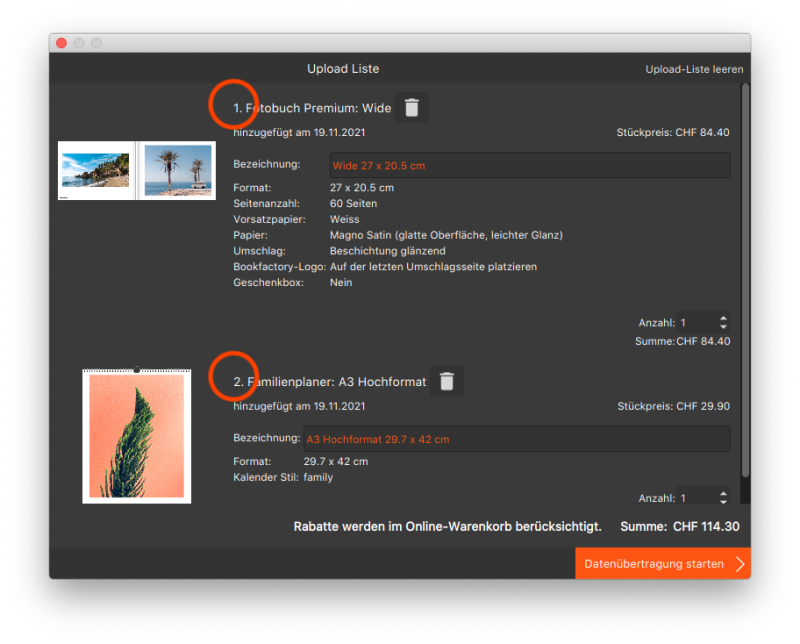
Task: Click the Anzahl quantity field of Fotobuch
Action: 696,323
